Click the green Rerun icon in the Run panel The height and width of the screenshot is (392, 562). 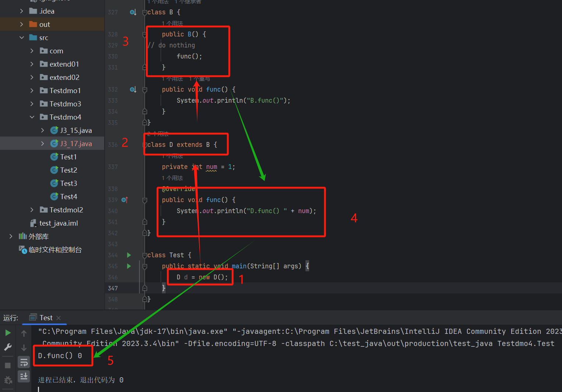point(8,333)
